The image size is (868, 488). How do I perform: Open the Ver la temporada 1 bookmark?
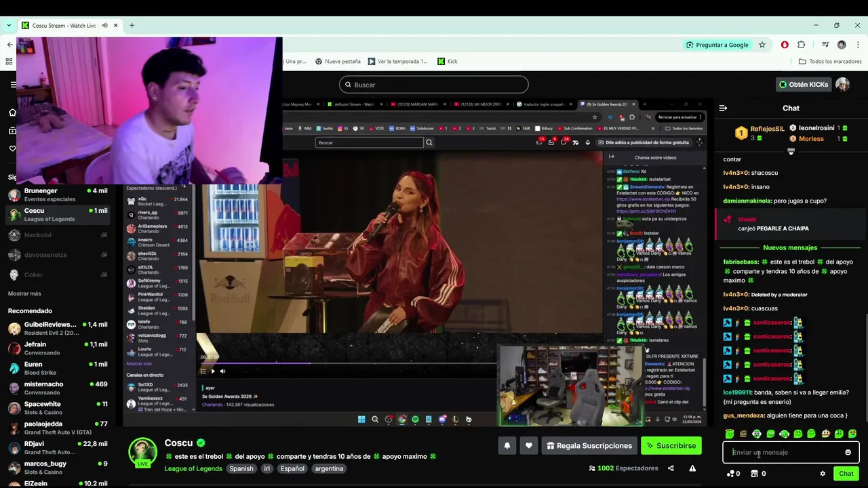(x=397, y=62)
